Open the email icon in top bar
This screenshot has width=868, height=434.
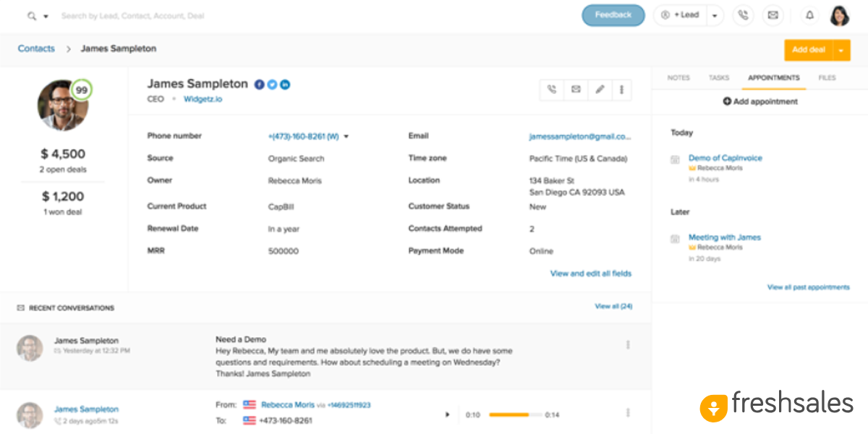click(773, 15)
